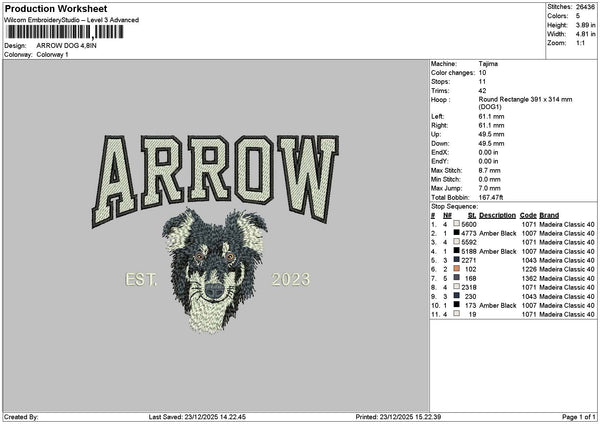Click the row 1 cream color swatch

(x=457, y=223)
